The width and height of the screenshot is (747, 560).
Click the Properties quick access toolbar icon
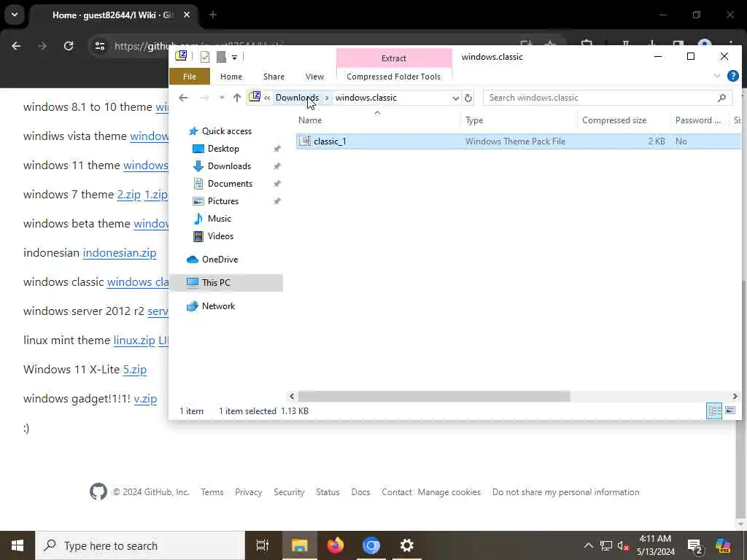tap(204, 57)
